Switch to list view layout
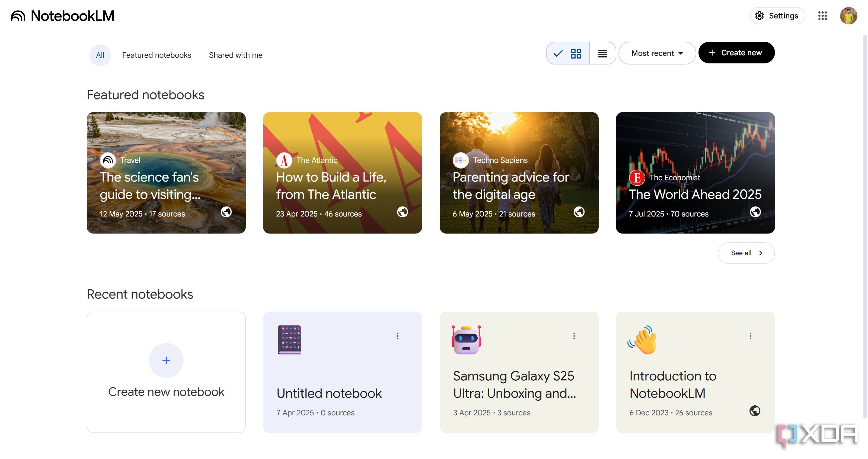868x459 pixels. pos(602,53)
